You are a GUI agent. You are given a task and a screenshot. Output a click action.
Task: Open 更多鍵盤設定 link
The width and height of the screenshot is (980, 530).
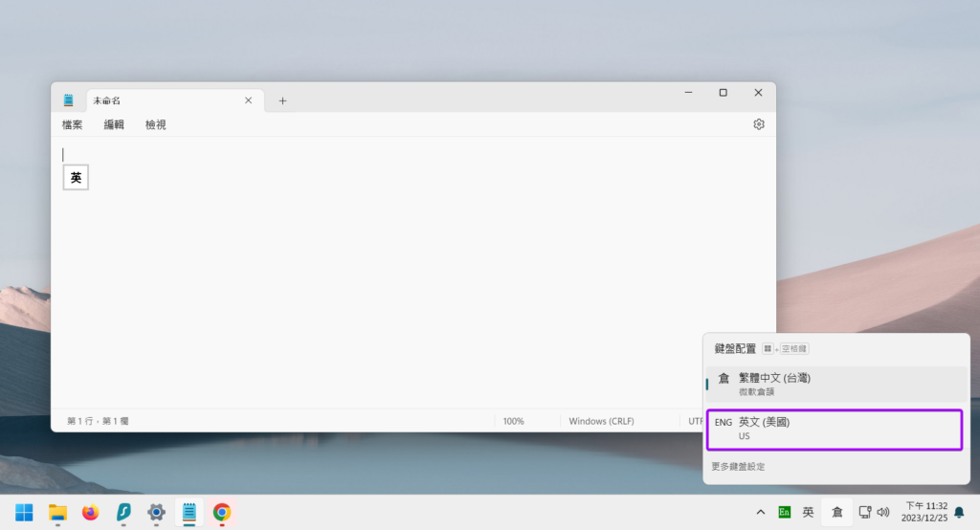click(x=738, y=466)
